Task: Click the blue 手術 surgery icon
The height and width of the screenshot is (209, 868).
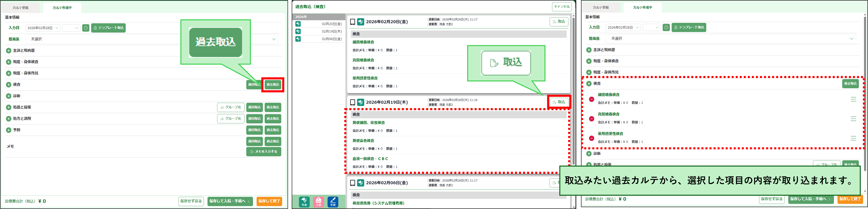Action: pyautogui.click(x=333, y=202)
